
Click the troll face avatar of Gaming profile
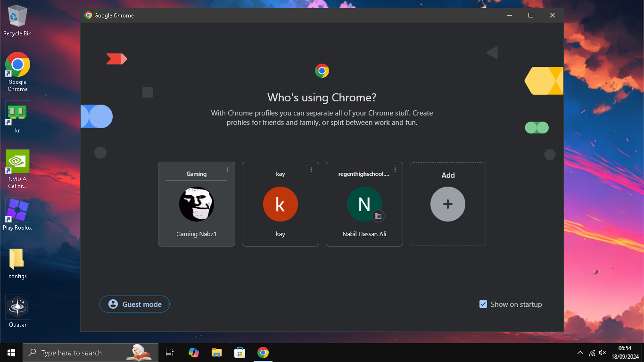(197, 204)
